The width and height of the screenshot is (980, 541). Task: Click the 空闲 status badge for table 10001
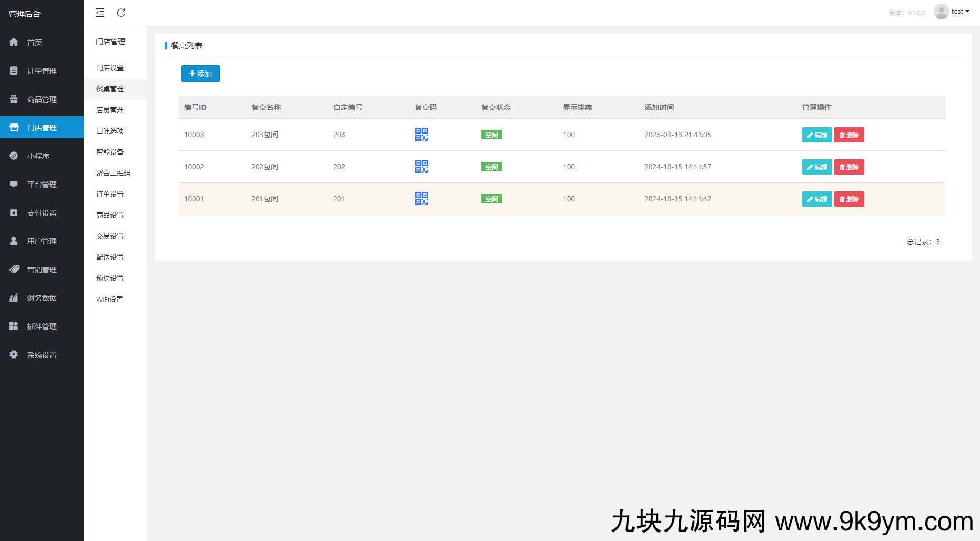491,199
